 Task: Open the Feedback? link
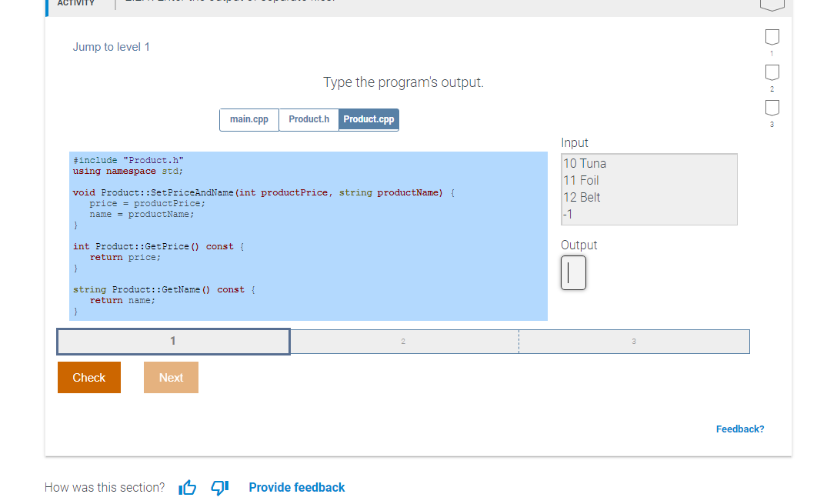pos(739,429)
